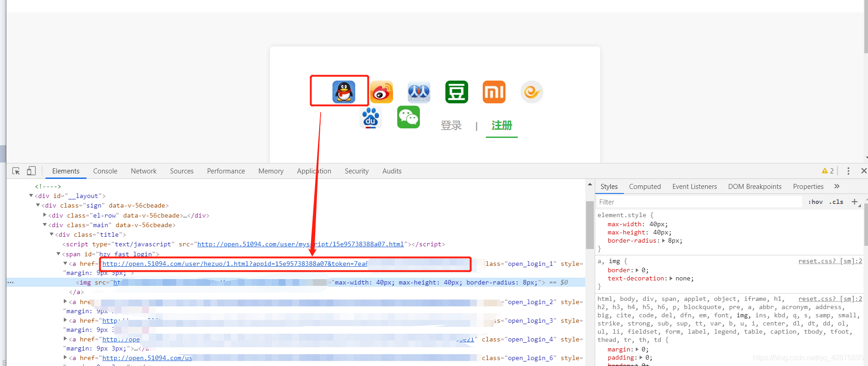Expand the text-decoration shorthand triangle

(x=671, y=279)
